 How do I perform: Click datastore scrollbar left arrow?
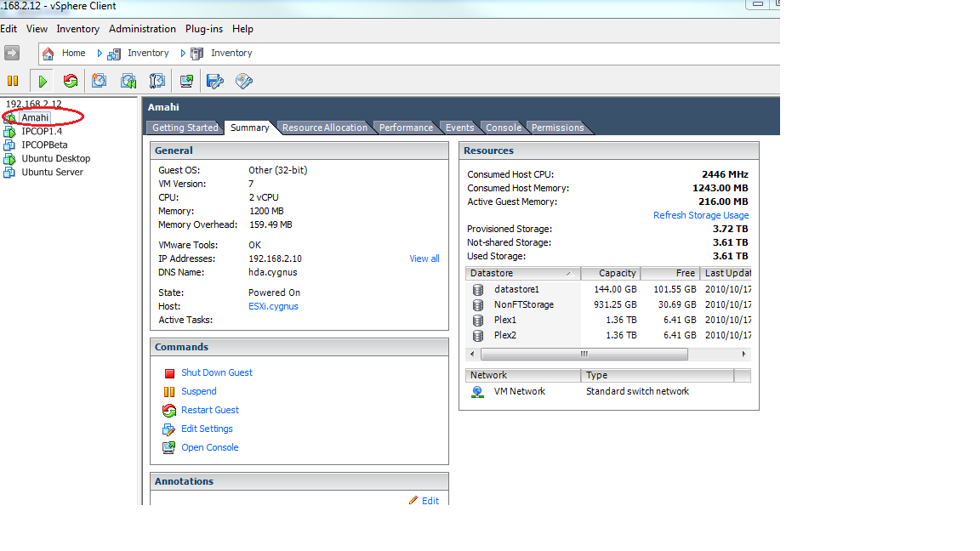[x=472, y=355]
